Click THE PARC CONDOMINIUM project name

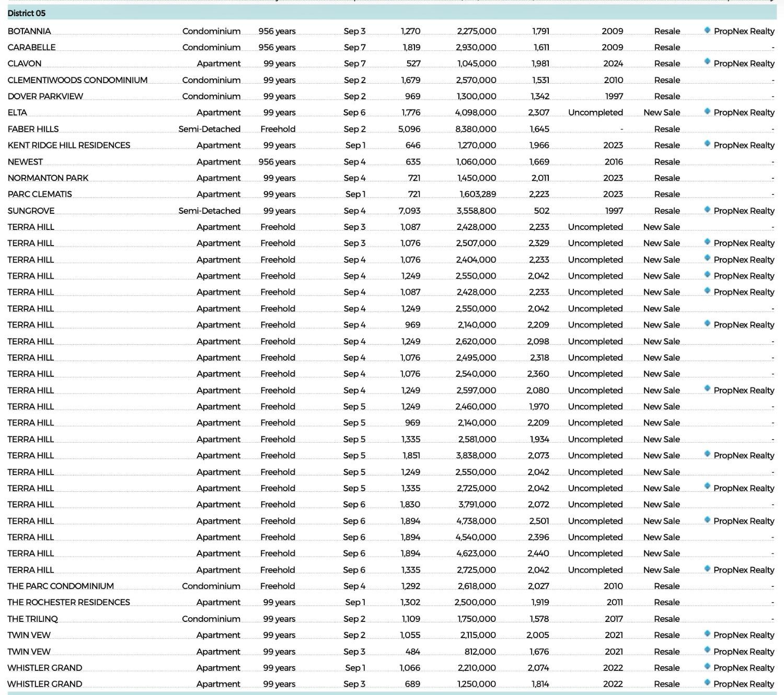click(61, 586)
